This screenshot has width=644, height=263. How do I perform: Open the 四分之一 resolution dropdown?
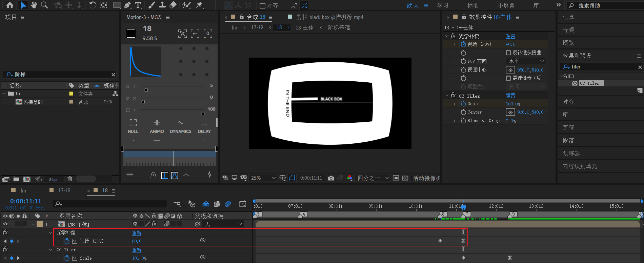pos(373,178)
